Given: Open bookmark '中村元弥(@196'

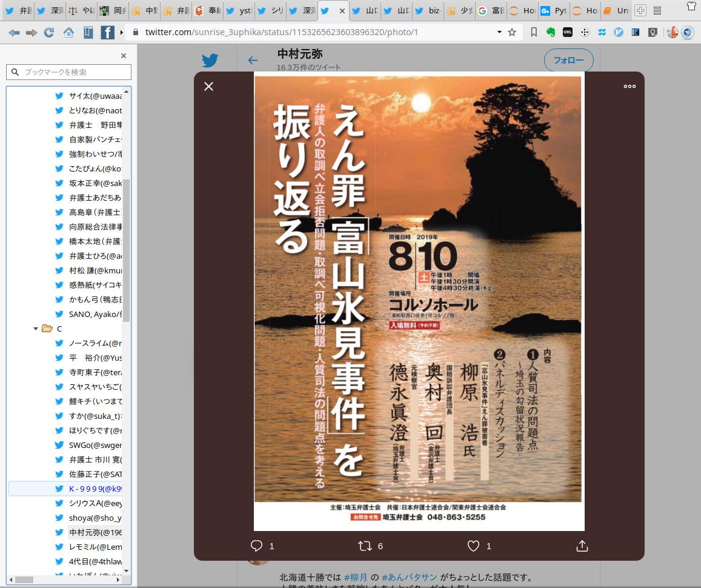Looking at the screenshot, I should pyautogui.click(x=88, y=532).
